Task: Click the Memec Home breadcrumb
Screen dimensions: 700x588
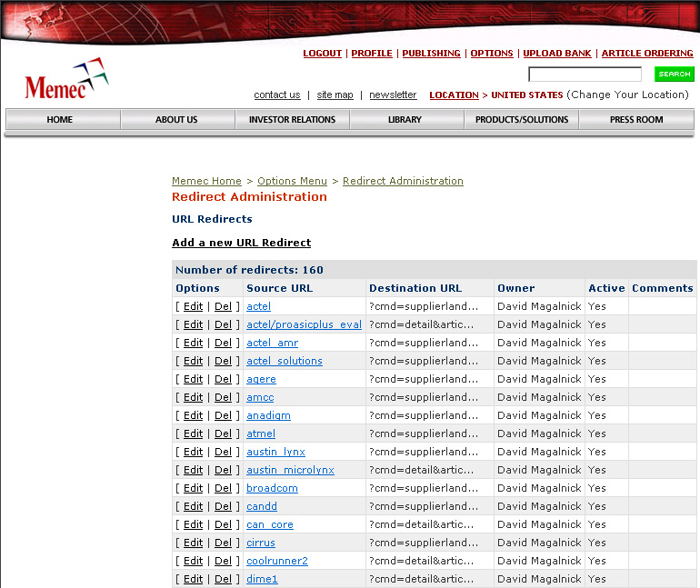Action: point(206,181)
